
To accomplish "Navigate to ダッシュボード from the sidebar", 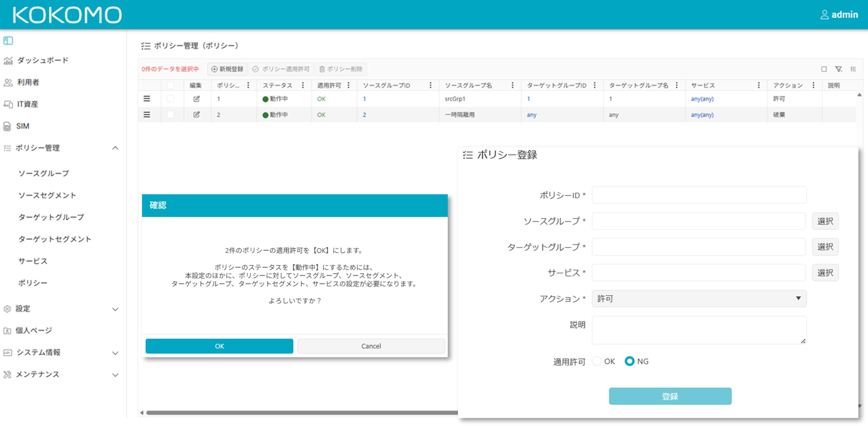I will 42,60.
